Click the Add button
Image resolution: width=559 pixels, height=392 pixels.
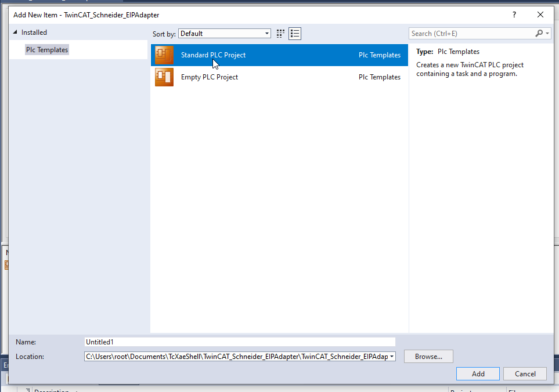[478, 374]
